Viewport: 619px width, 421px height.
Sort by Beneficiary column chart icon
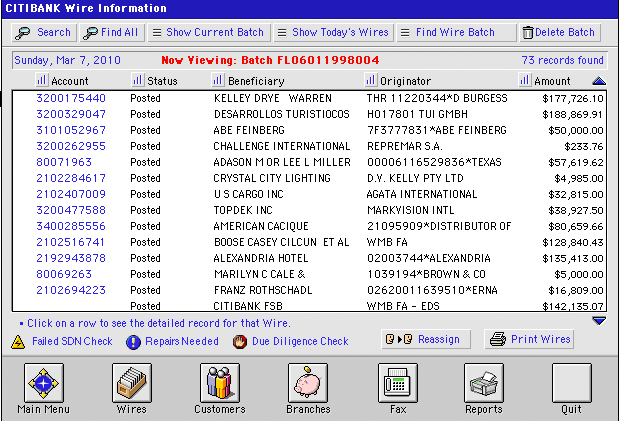point(218,80)
